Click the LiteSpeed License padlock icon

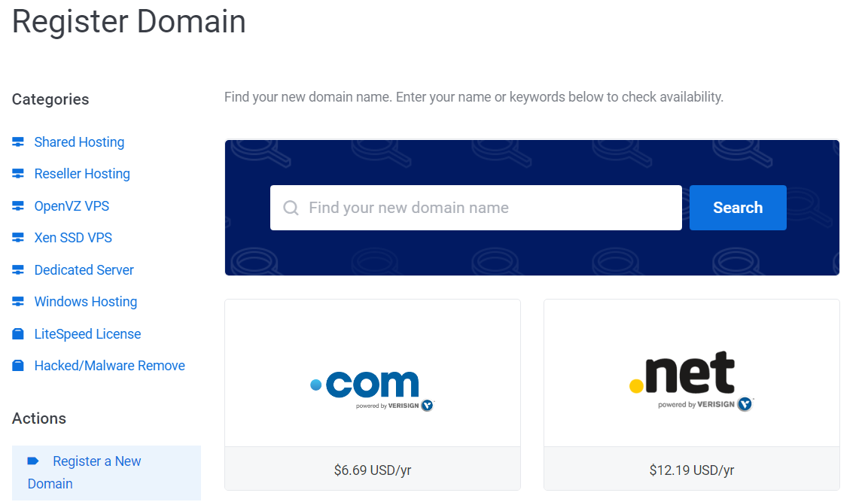[17, 333]
